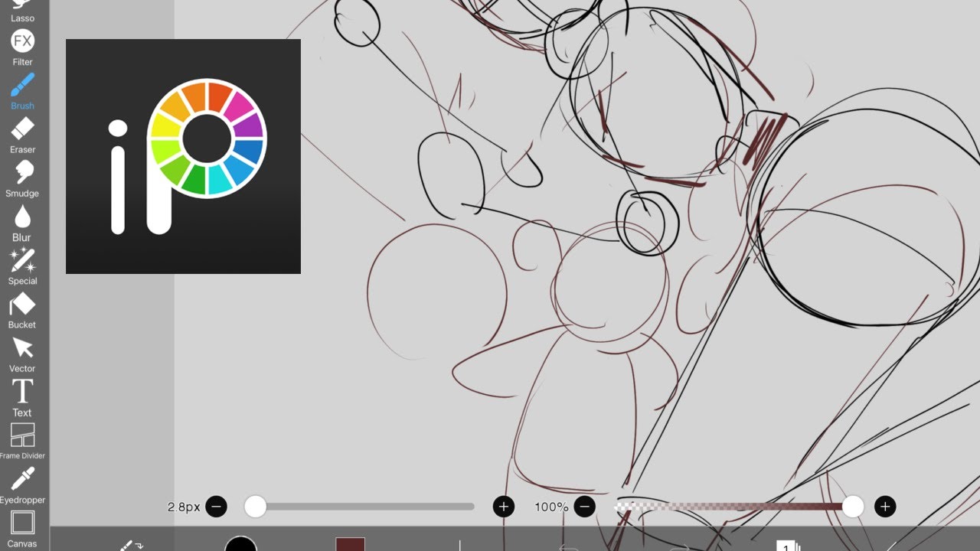This screenshot has height=551, width=980.
Task: Toggle the brush/eraser switch icon
Action: (x=131, y=546)
